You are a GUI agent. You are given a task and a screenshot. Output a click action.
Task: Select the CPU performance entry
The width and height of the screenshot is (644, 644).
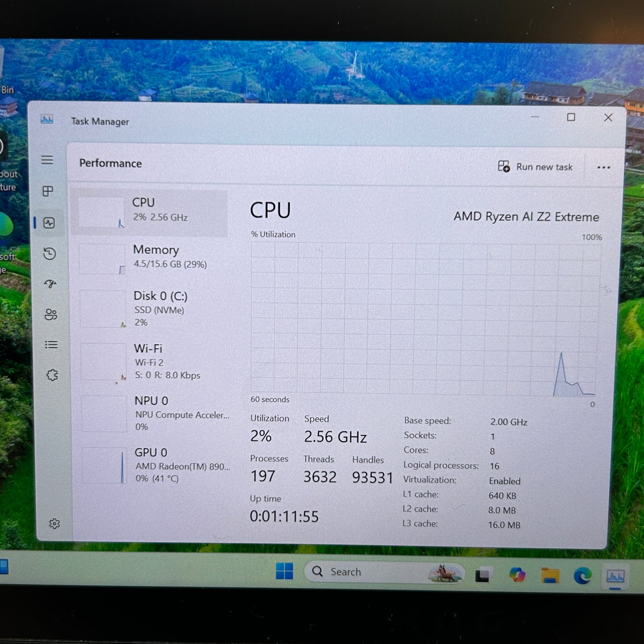(x=149, y=212)
